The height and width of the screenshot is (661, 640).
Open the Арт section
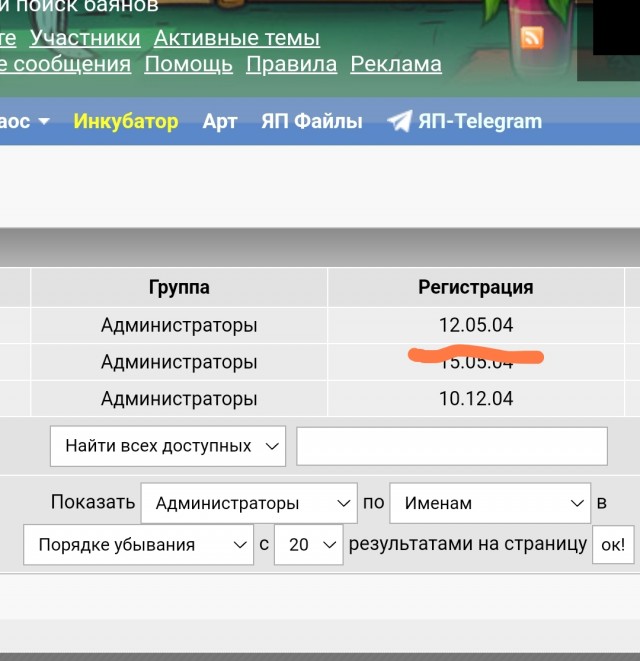pos(220,121)
